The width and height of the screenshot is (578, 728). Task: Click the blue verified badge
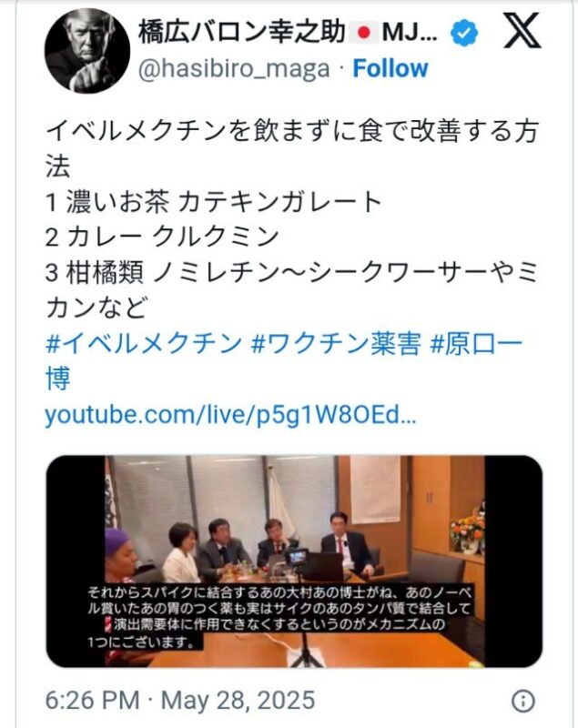tap(464, 33)
